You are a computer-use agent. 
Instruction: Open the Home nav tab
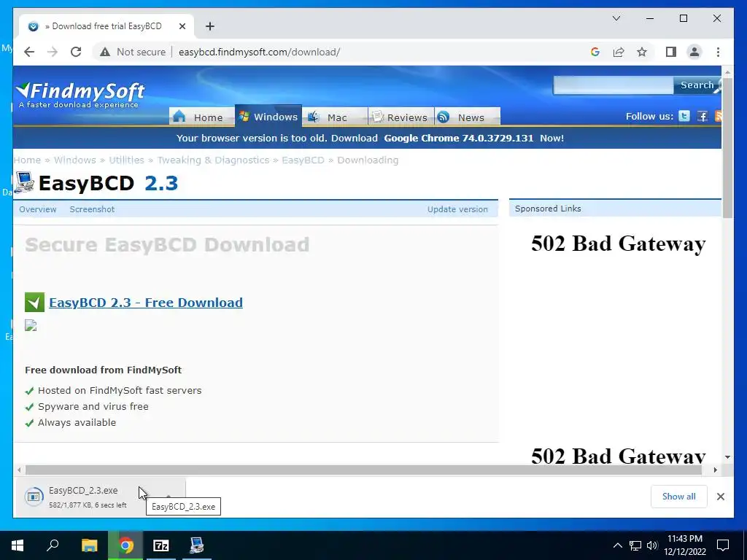[201, 117]
